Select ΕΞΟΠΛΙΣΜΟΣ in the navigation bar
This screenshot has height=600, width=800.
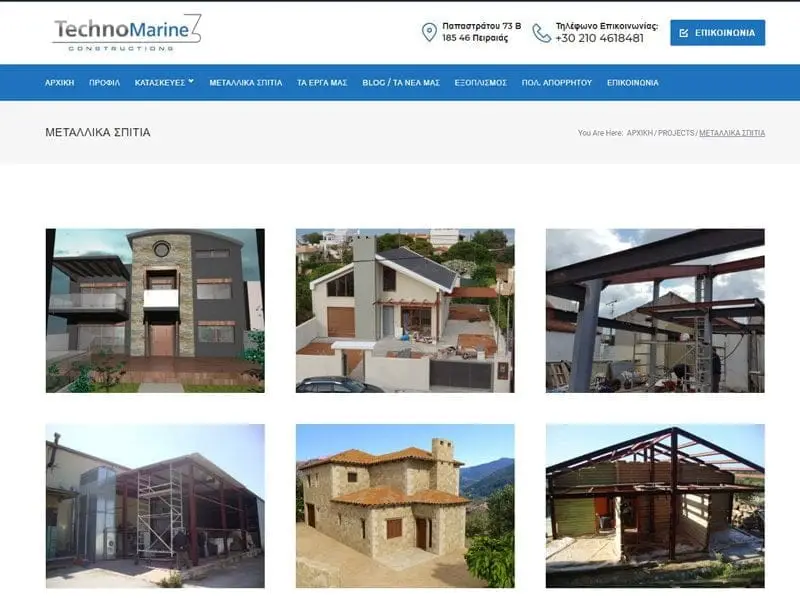click(x=481, y=83)
